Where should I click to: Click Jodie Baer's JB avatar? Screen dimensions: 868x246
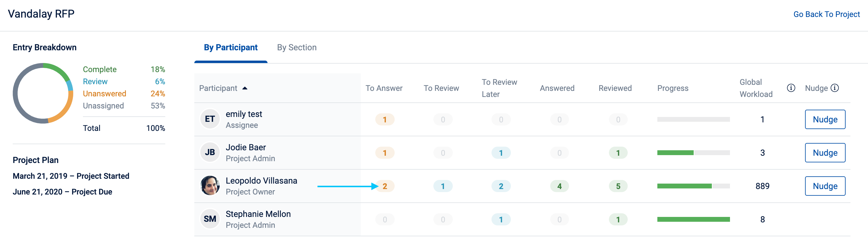(210, 152)
